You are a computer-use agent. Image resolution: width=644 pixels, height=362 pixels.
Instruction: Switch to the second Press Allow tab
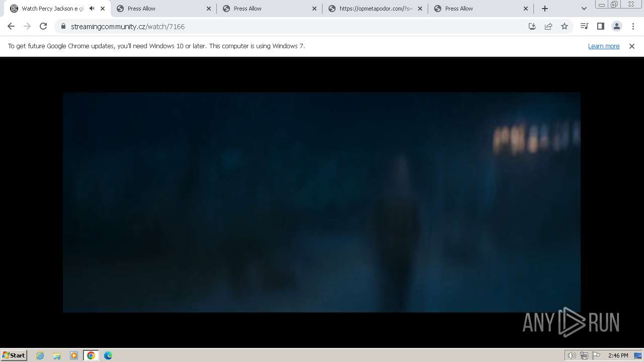tap(269, 9)
